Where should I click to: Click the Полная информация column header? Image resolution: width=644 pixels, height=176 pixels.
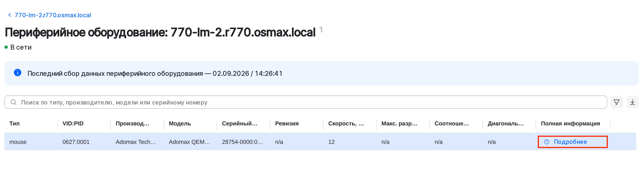[x=570, y=124]
